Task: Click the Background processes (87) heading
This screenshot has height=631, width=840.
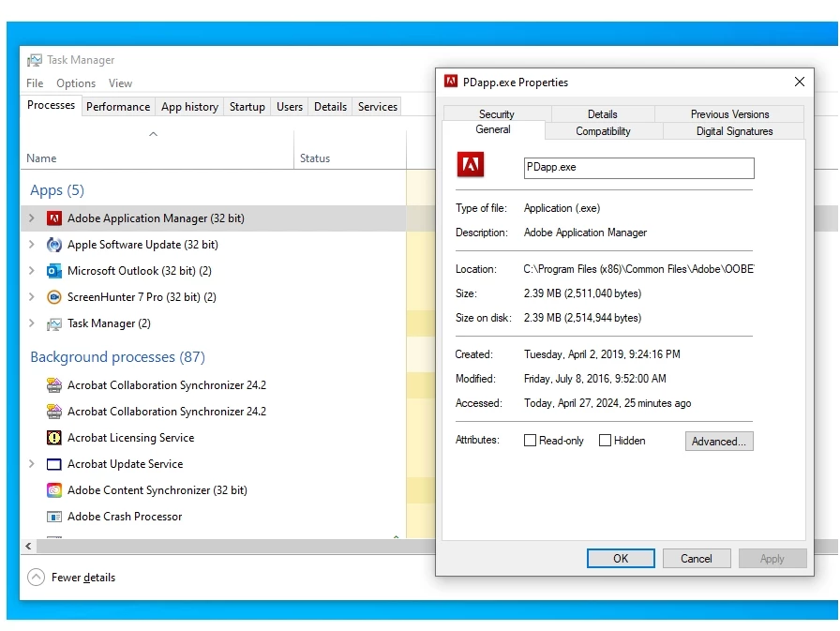Action: click(117, 356)
